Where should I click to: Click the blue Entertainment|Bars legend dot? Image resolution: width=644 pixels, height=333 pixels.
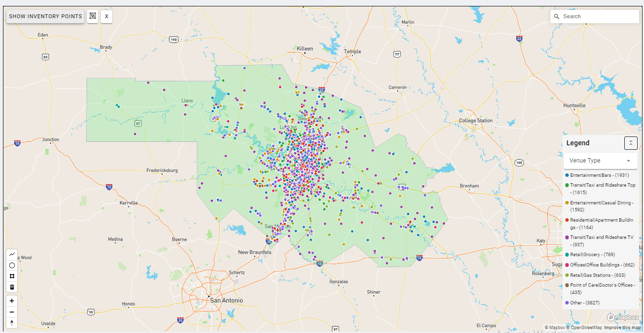tap(567, 175)
